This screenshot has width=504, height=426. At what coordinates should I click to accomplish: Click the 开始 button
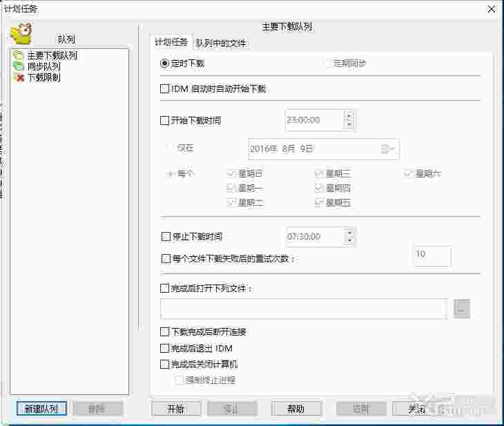pos(176,409)
